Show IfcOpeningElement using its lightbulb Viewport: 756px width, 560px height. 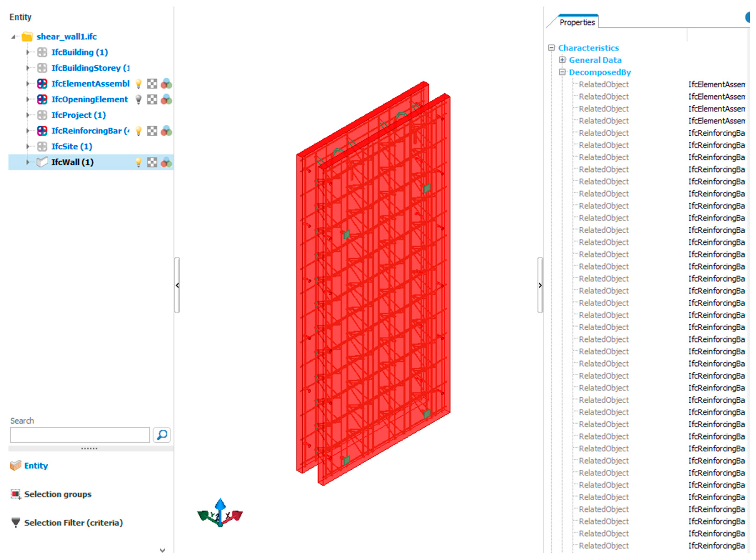[x=138, y=99]
